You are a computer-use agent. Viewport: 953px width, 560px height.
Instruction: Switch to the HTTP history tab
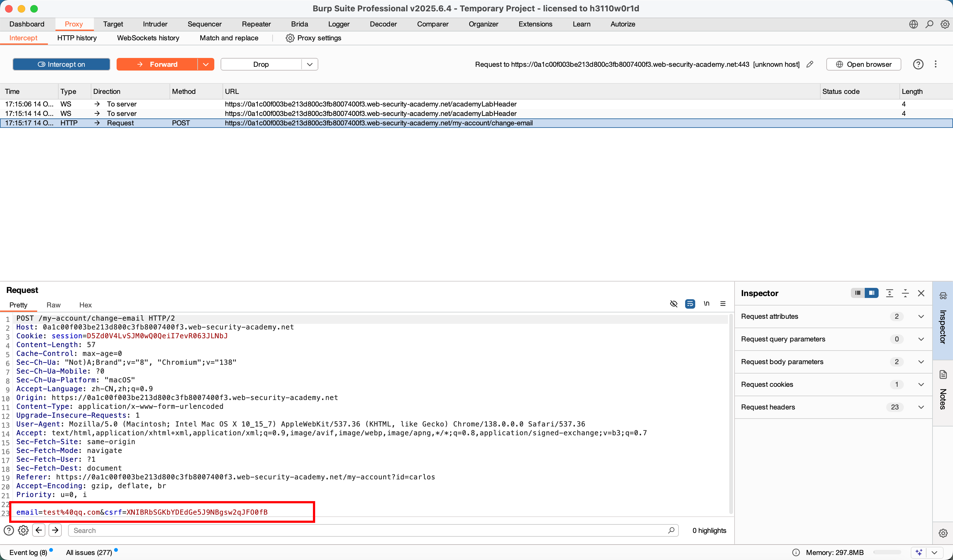(77, 38)
